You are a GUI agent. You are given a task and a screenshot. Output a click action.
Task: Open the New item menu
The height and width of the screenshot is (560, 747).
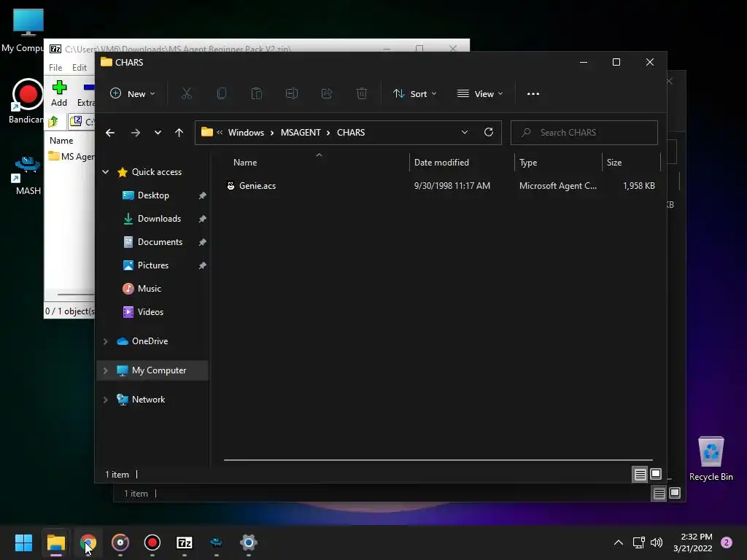click(133, 94)
